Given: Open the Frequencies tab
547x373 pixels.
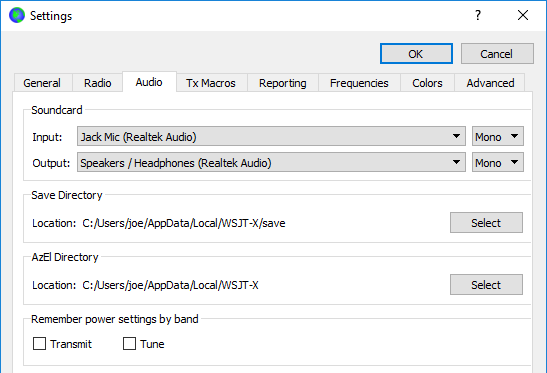Looking at the screenshot, I should [x=359, y=83].
